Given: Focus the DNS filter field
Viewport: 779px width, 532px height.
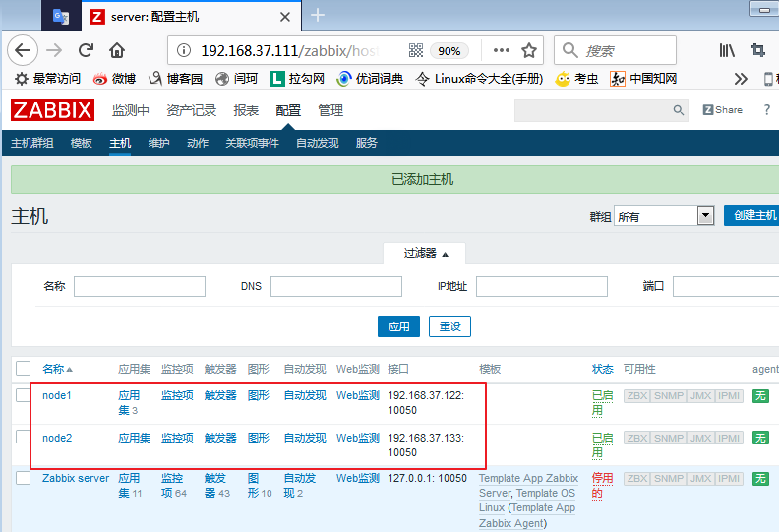Looking at the screenshot, I should pos(336,286).
